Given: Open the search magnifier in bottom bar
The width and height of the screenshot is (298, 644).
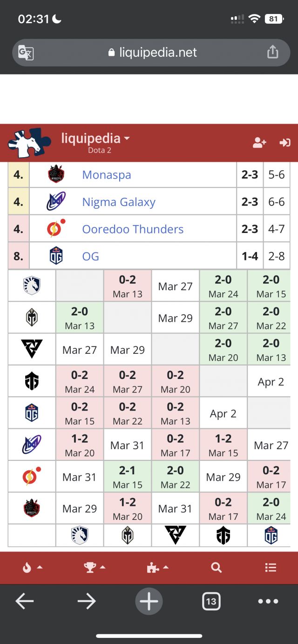Looking at the screenshot, I should tap(216, 567).
